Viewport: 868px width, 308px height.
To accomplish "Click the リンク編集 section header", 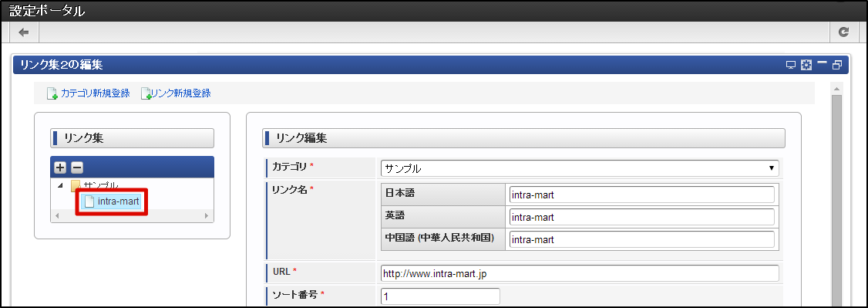I will (x=523, y=138).
